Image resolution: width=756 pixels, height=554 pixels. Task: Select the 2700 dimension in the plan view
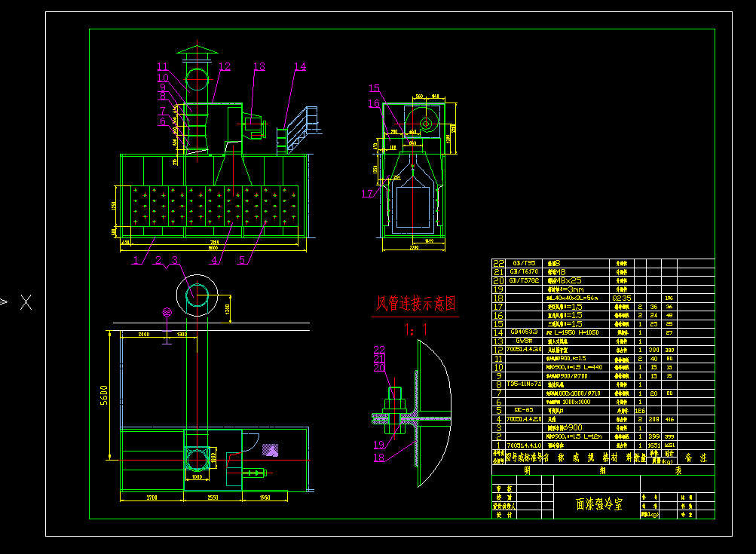pyautogui.click(x=151, y=498)
